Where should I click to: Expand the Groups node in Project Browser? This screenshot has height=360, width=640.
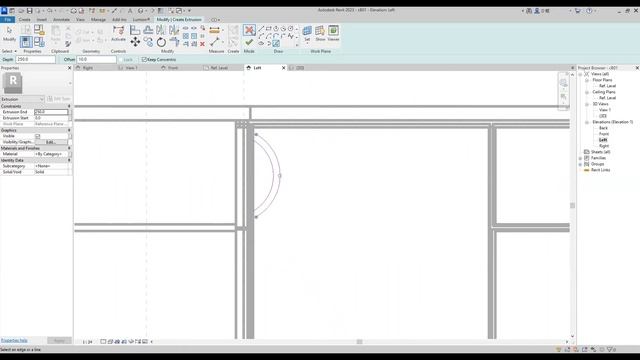tap(580, 164)
